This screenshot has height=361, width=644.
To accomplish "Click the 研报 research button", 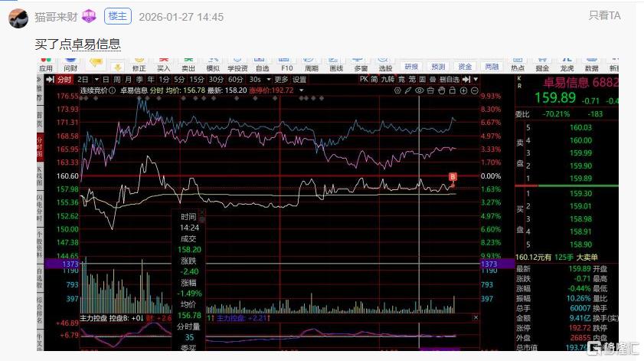I will (x=411, y=67).
